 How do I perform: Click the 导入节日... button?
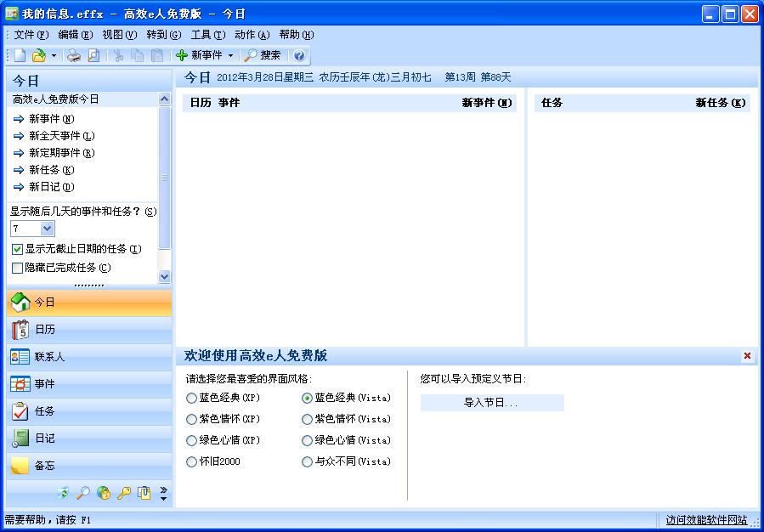(492, 403)
